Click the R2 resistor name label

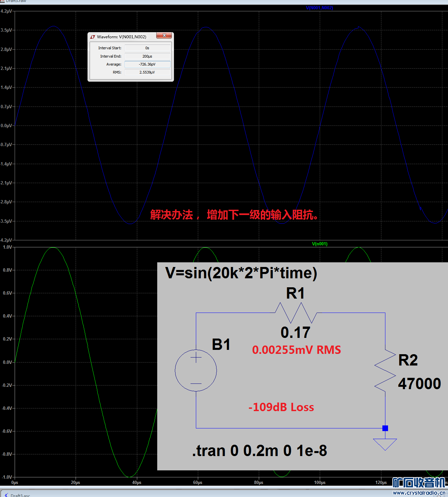click(408, 360)
